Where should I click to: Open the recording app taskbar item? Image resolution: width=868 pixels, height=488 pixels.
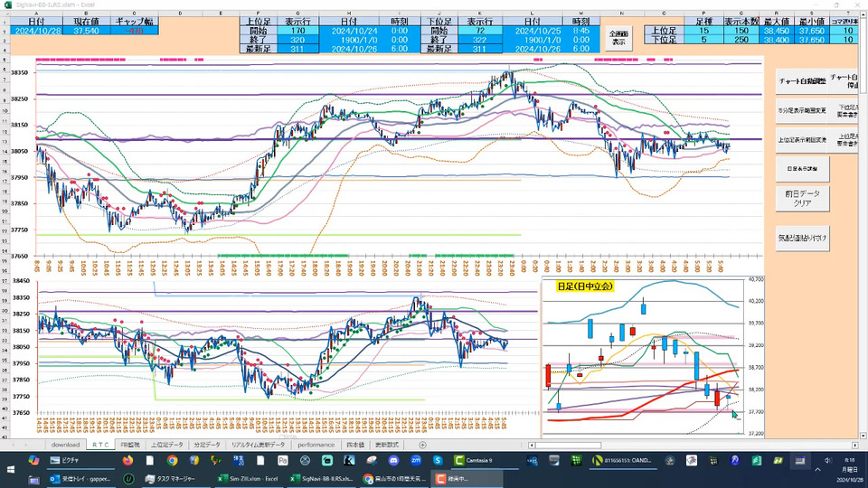[467, 479]
